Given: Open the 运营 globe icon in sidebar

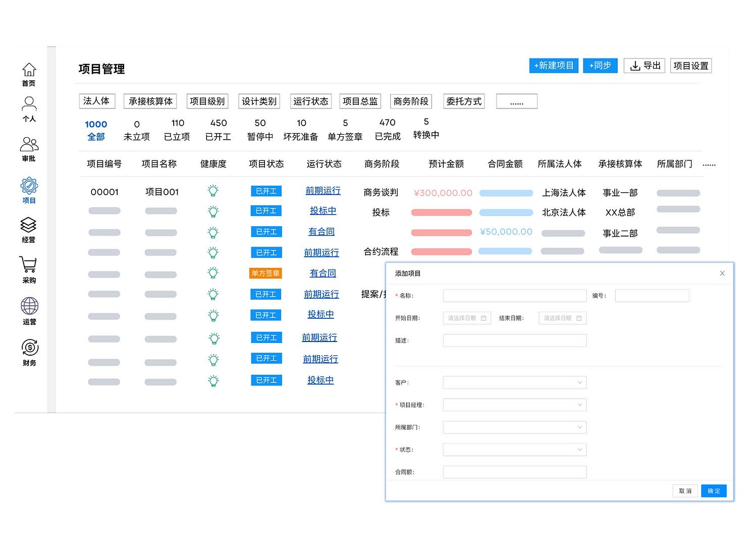Looking at the screenshot, I should [x=29, y=305].
